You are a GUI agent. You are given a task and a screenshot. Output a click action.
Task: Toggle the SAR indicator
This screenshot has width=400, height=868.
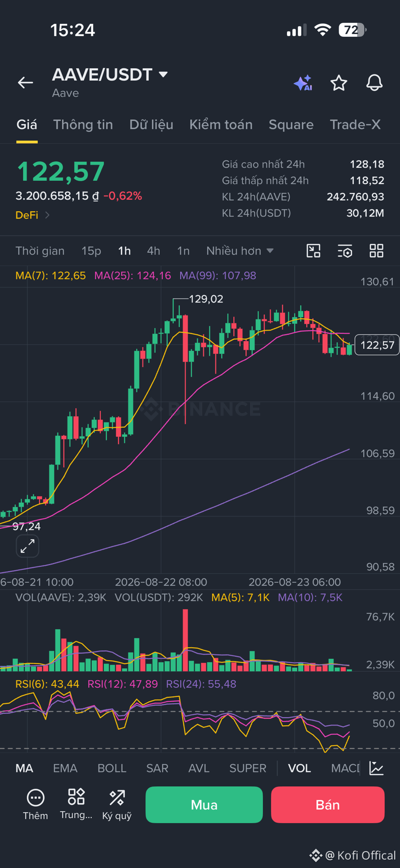click(157, 768)
